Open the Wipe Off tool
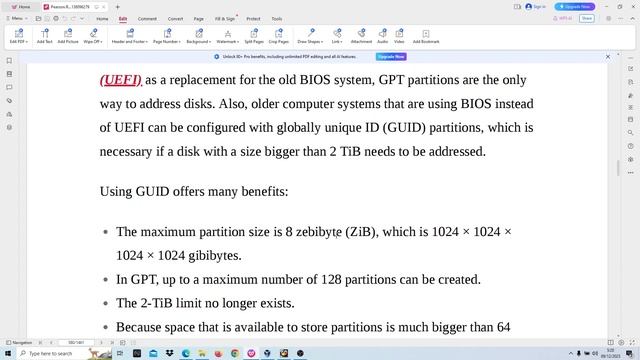This screenshot has width=640, height=360. [x=93, y=36]
